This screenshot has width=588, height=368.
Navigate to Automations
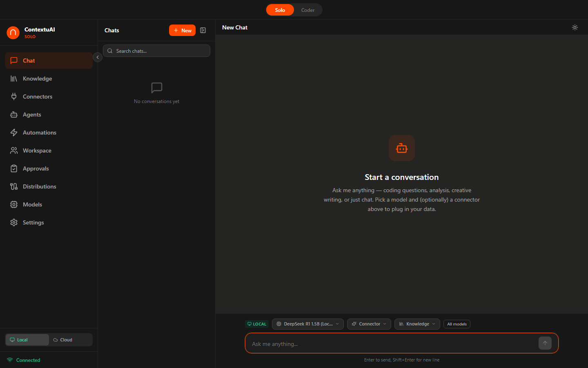click(49, 132)
